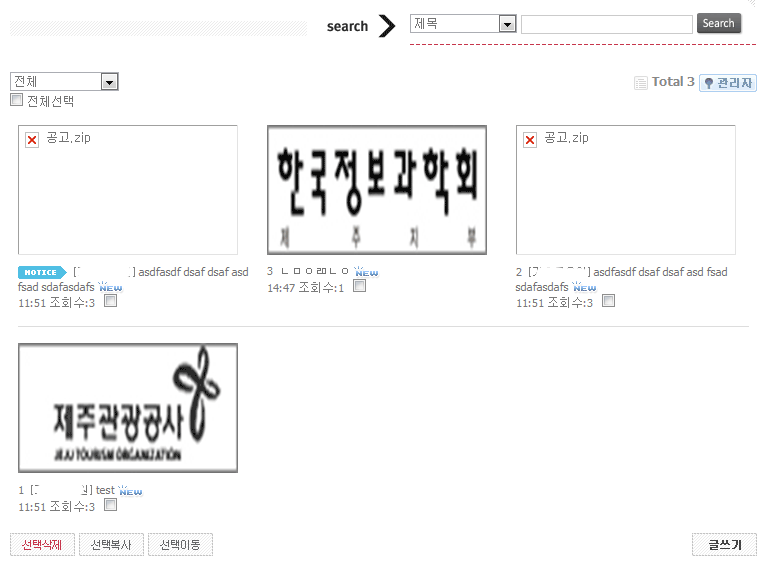Open the 제주관광공사 logo thumbnail
778x579 pixels.
click(x=128, y=408)
